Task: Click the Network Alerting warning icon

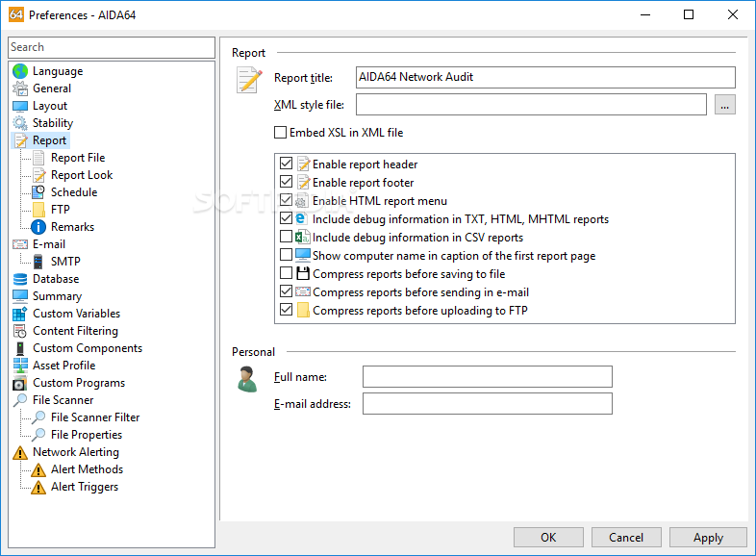Action: 20,452
